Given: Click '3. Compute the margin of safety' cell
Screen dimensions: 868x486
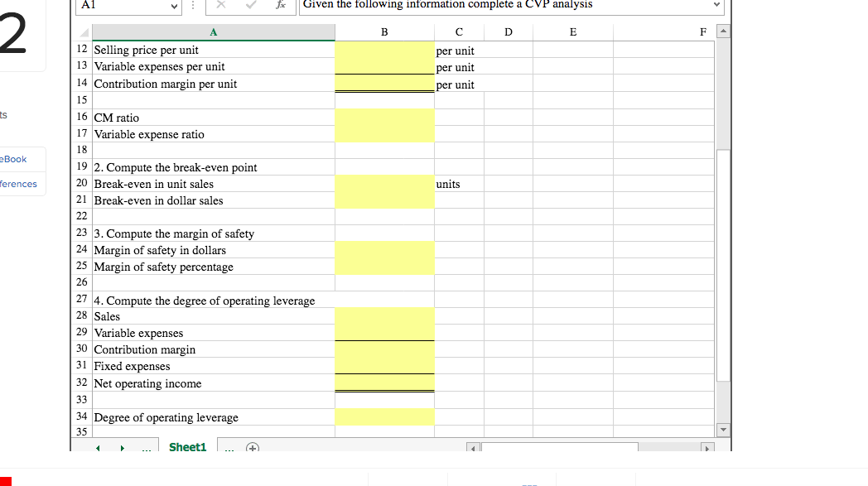Looking at the screenshot, I should click(x=213, y=233).
